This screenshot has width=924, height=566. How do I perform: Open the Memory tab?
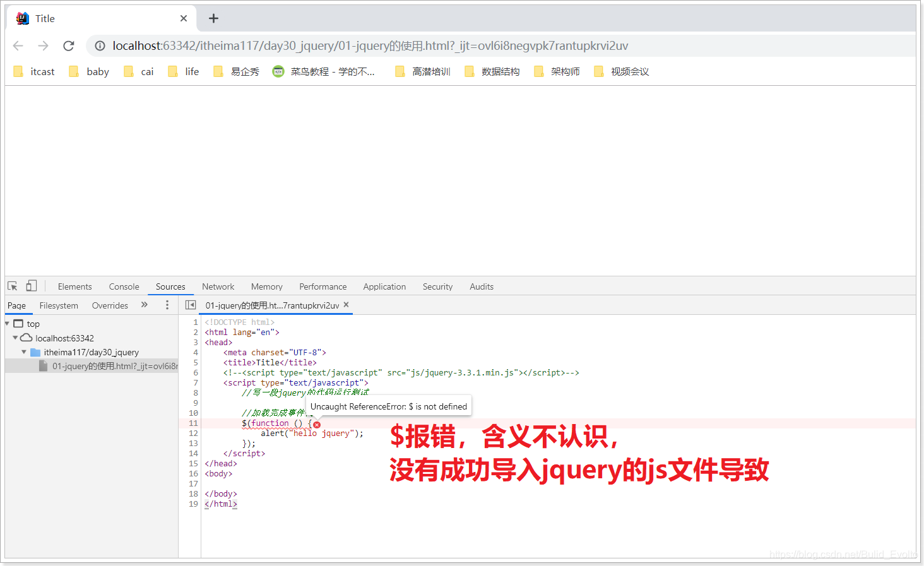click(266, 286)
